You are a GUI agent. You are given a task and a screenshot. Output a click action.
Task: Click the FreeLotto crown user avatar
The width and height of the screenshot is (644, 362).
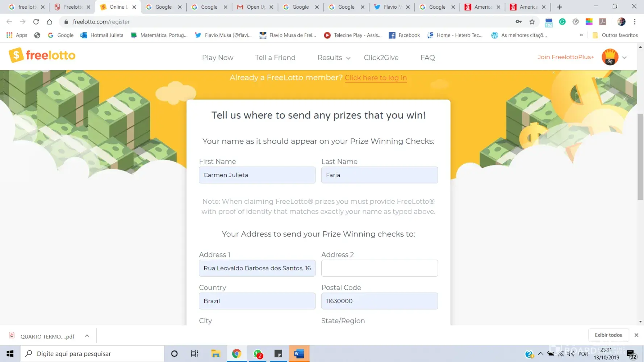pyautogui.click(x=610, y=57)
